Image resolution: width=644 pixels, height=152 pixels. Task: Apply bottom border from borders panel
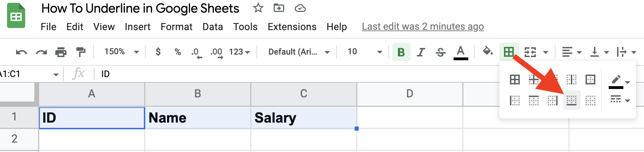[572, 101]
